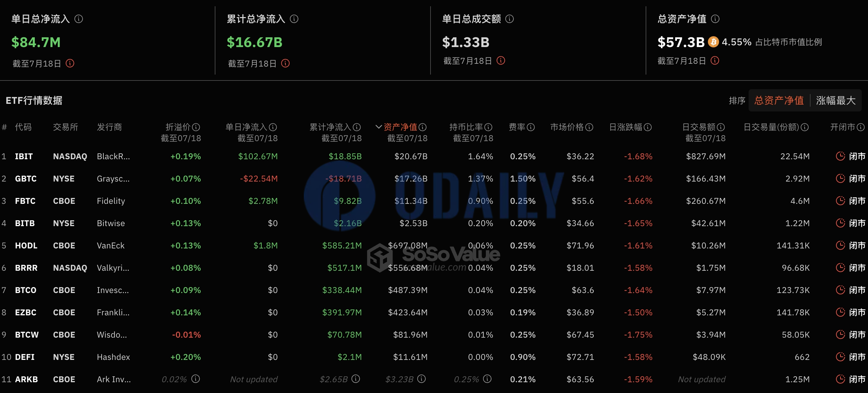Click red info icon under $57.3B date
The image size is (868, 393).
pos(715,61)
